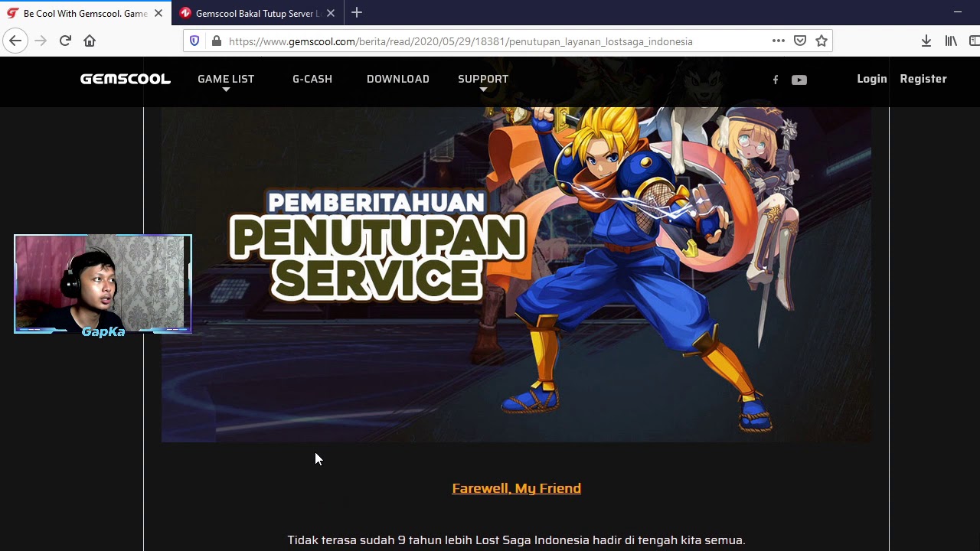Go back to the previous page

click(x=15, y=41)
